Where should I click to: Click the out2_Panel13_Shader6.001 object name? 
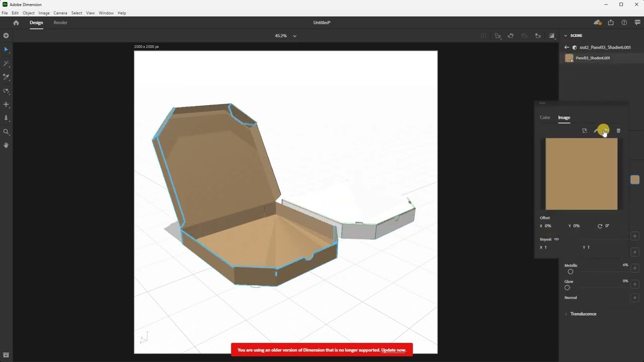(x=605, y=47)
